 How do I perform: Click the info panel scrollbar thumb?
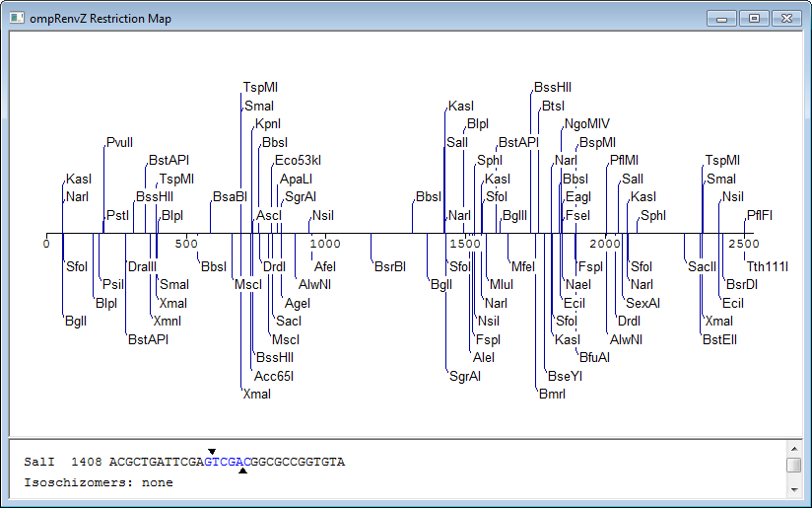coord(794,465)
